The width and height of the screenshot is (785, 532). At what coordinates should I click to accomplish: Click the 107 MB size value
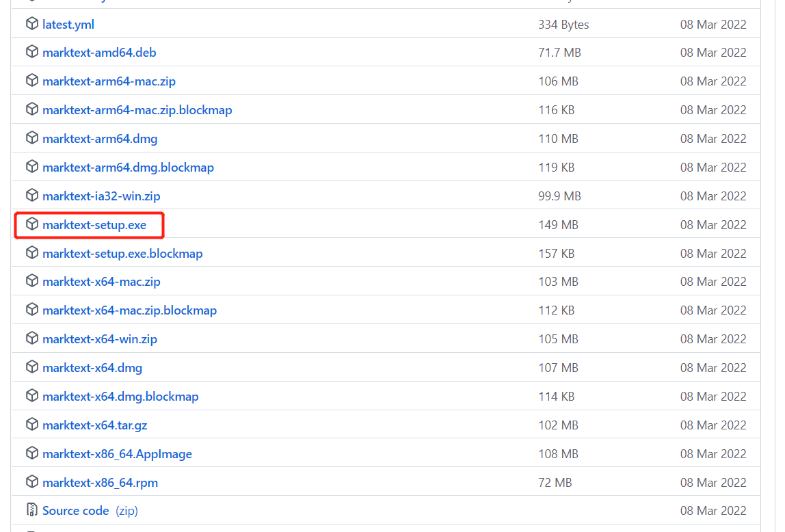(558, 368)
